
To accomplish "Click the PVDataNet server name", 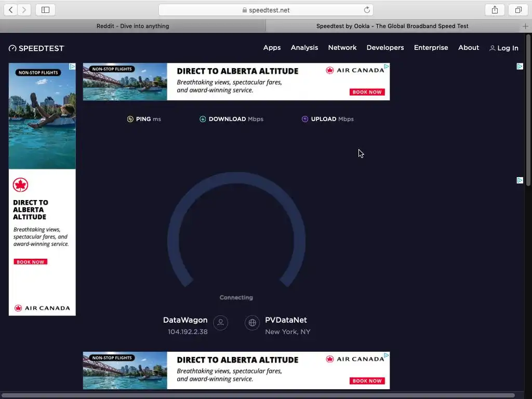I will (286, 320).
